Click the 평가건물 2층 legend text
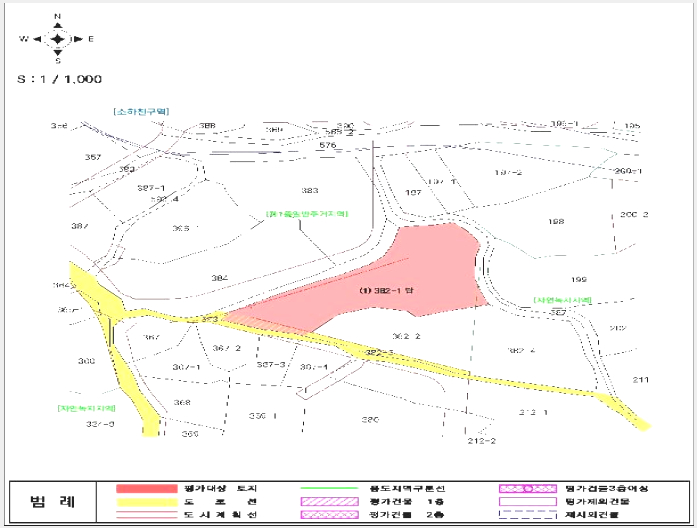Image resolution: width=697 pixels, height=528 pixels. pyautogui.click(x=407, y=515)
